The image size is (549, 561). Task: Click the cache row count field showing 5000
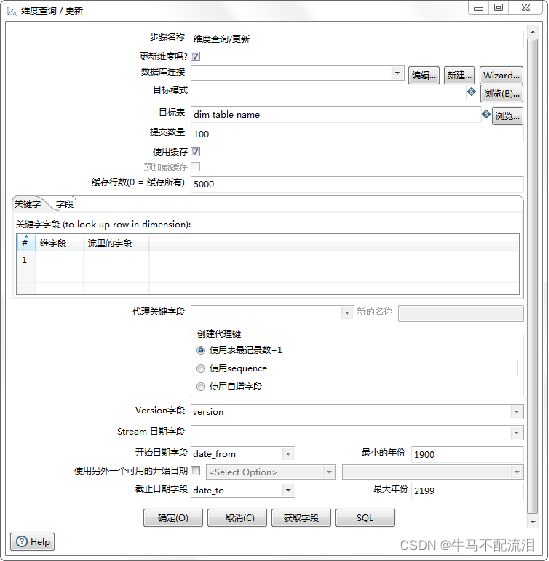tap(357, 184)
